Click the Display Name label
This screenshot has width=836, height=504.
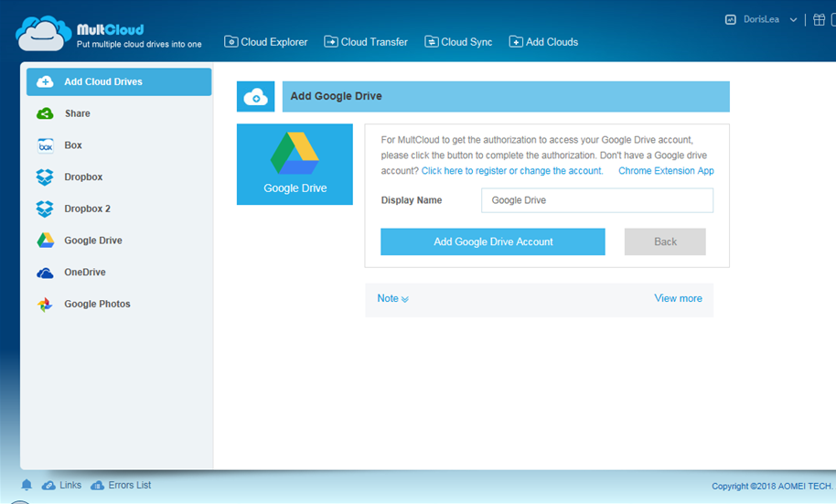411,200
